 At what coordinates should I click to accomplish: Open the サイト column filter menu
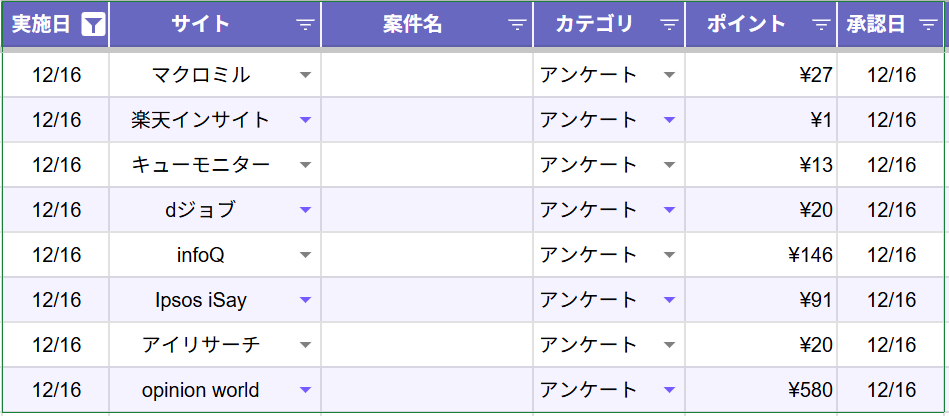(305, 25)
